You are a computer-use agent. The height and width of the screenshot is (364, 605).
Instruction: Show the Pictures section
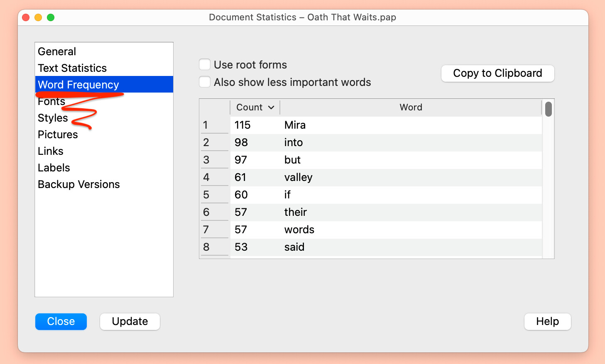pyautogui.click(x=58, y=135)
